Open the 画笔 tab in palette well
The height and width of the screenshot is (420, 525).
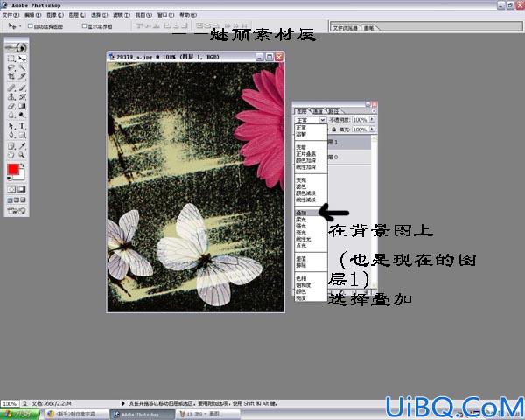point(369,28)
